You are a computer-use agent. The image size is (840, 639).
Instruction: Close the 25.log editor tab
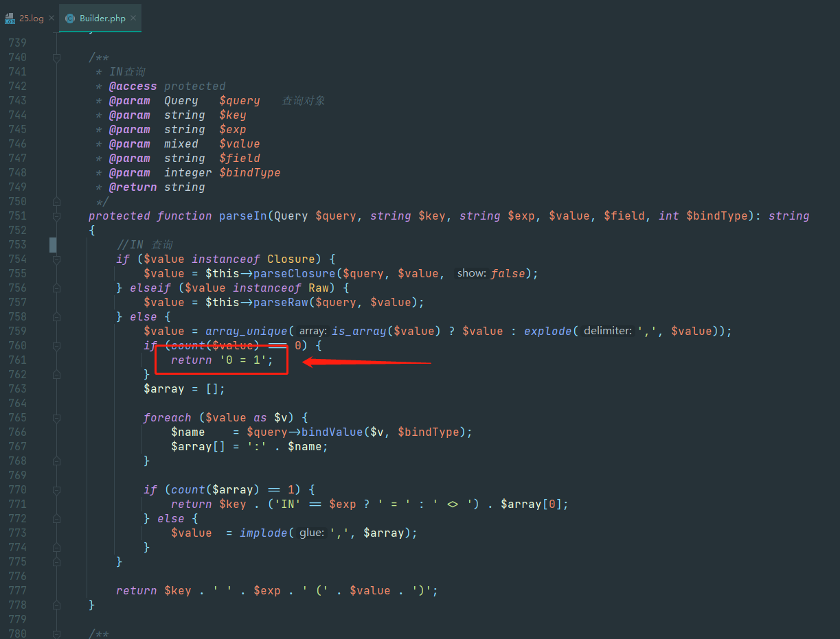pyautogui.click(x=50, y=19)
